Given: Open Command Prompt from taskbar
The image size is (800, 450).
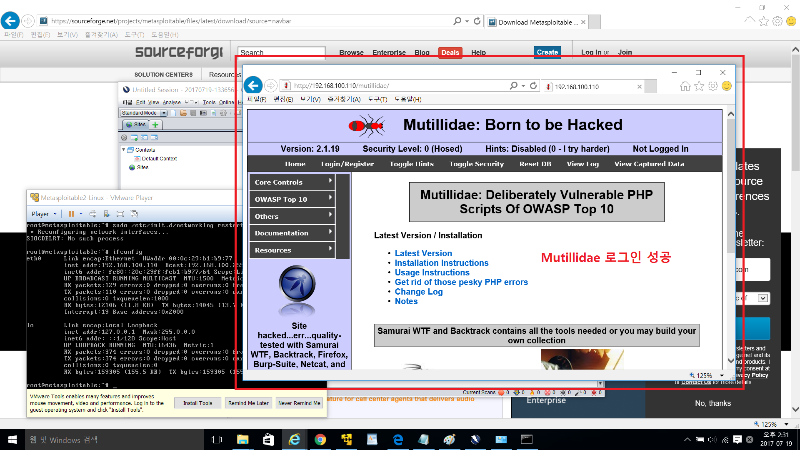Looking at the screenshot, I should click(527, 439).
